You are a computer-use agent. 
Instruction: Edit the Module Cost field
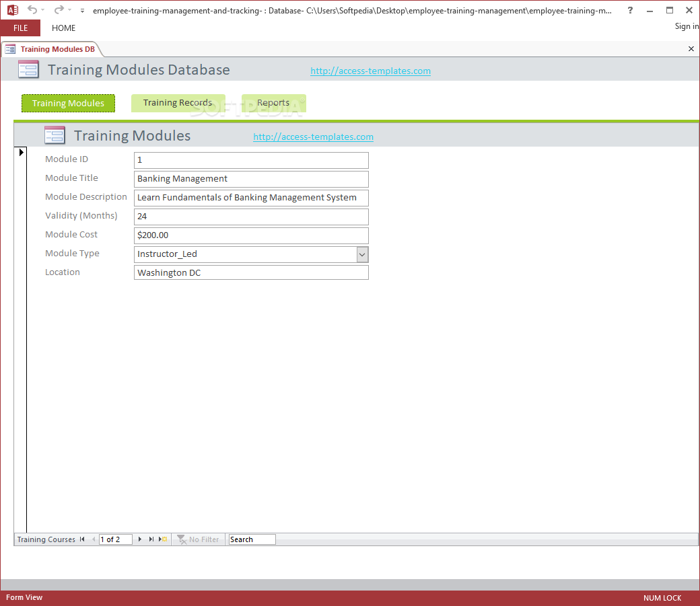(x=251, y=235)
